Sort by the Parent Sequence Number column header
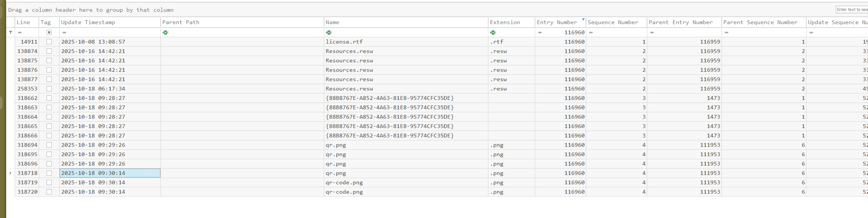Screen dimensions: 868x218 coord(763,22)
